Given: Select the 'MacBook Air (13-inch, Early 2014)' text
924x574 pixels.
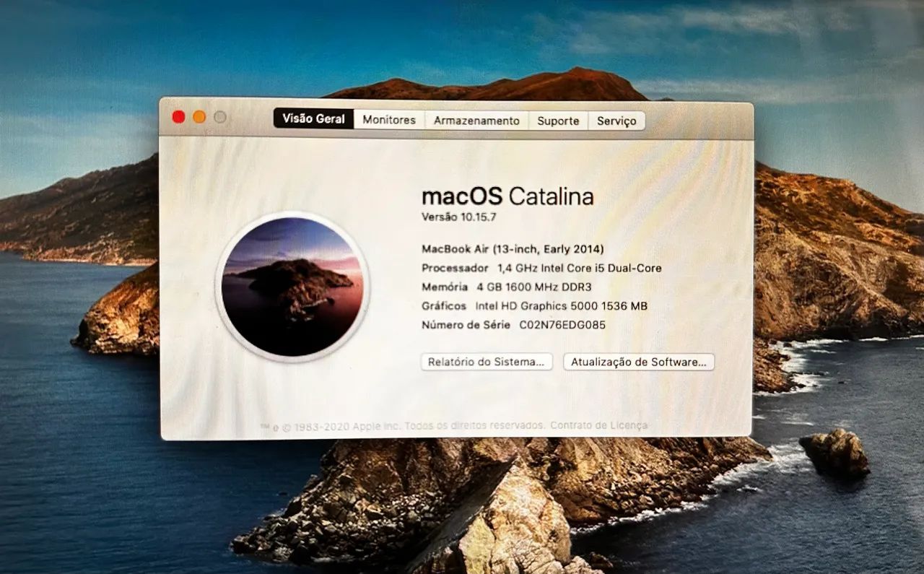Looking at the screenshot, I should coord(513,249).
